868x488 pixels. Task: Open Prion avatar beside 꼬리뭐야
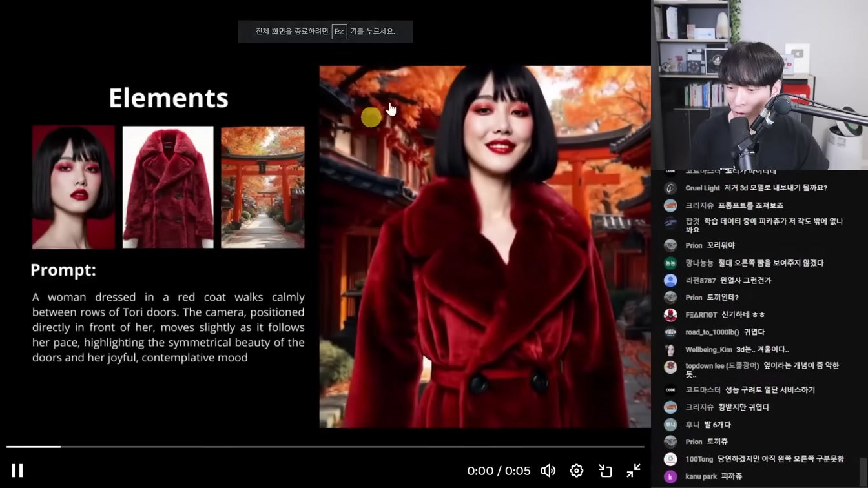(670, 245)
